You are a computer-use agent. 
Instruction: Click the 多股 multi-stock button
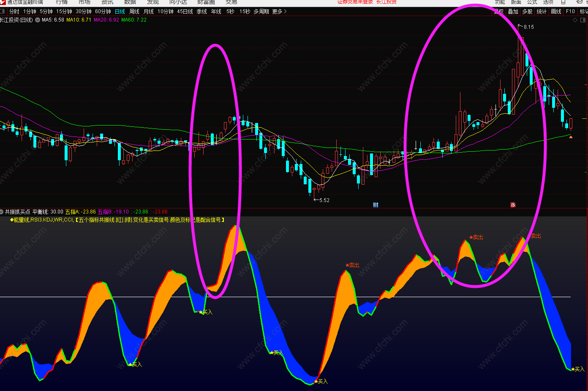(x=527, y=11)
